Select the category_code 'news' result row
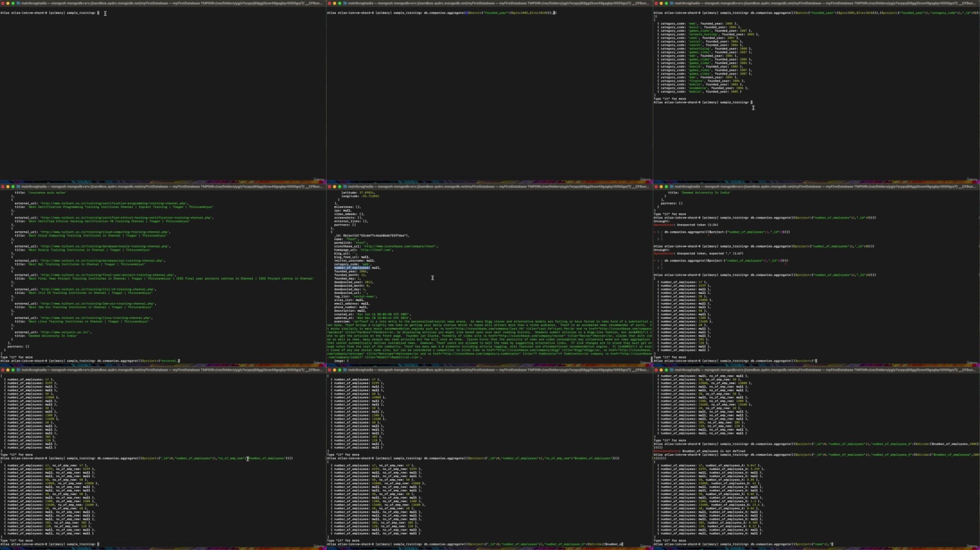This screenshot has width=980, height=550. [697, 38]
